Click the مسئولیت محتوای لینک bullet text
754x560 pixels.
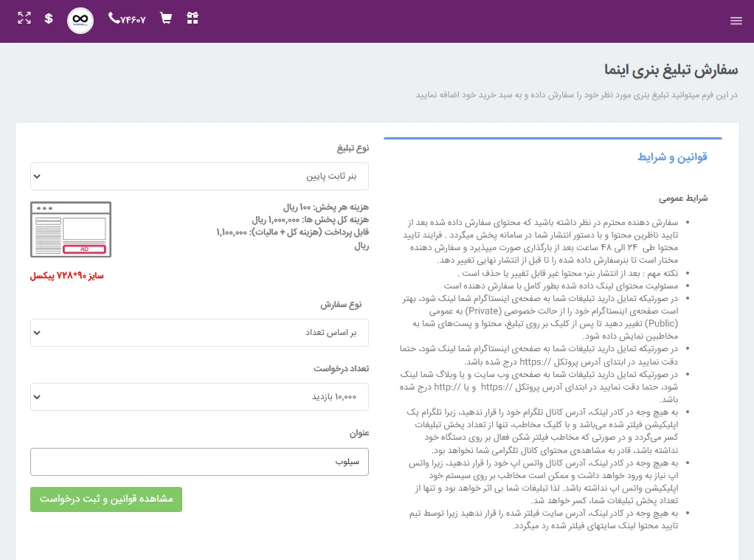pyautogui.click(x=561, y=286)
